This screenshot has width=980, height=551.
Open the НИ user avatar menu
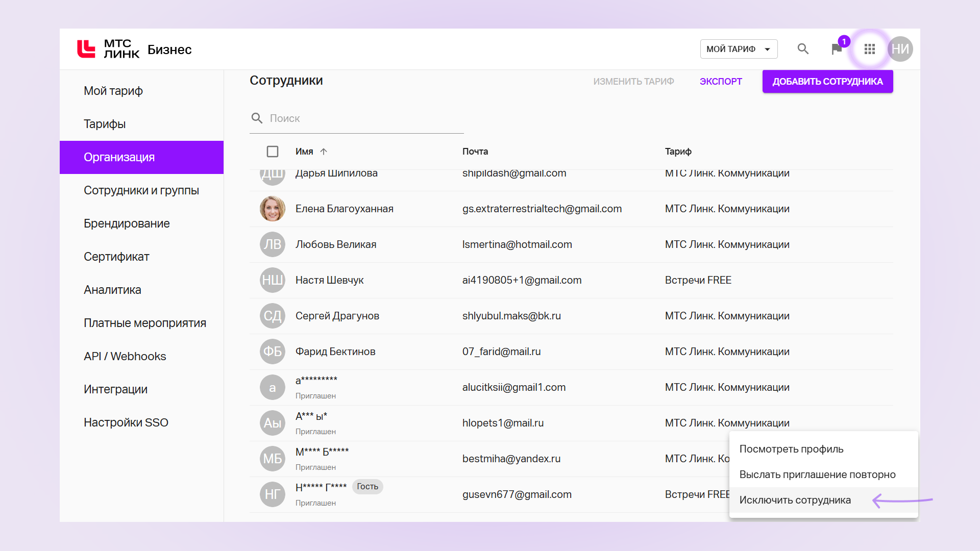coord(900,49)
